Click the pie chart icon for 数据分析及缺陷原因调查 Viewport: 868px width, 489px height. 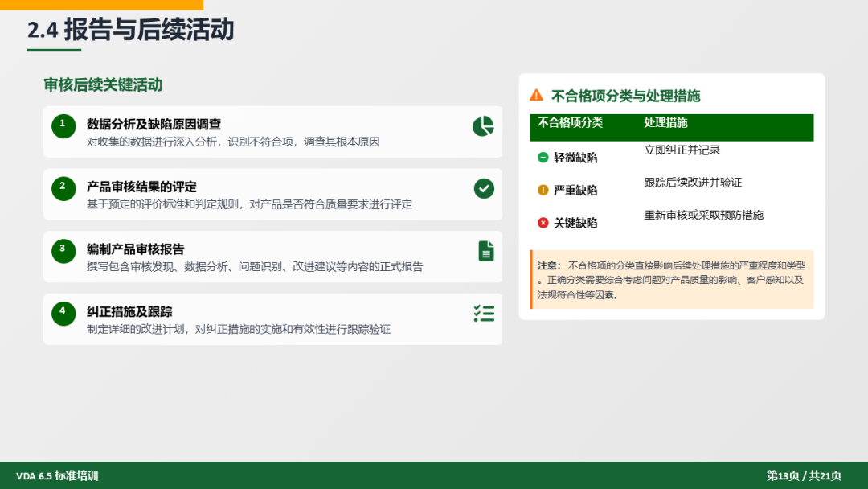click(483, 126)
